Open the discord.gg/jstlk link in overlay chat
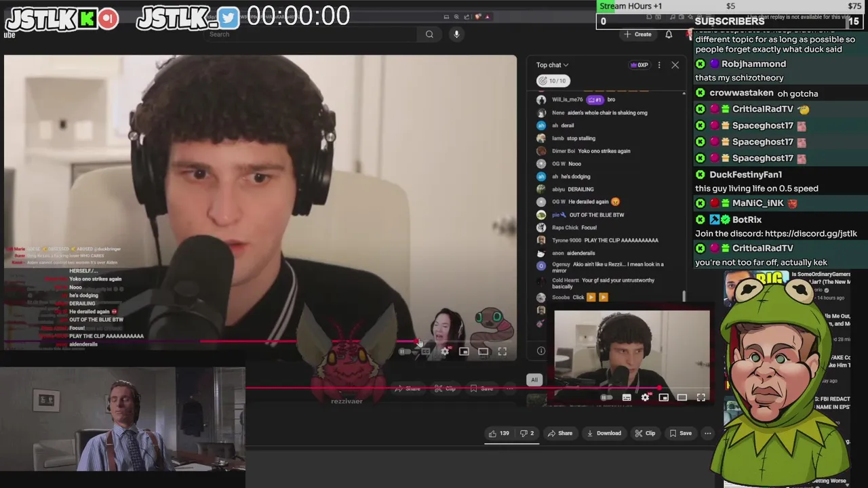This screenshot has height=488, width=868. pyautogui.click(x=810, y=233)
